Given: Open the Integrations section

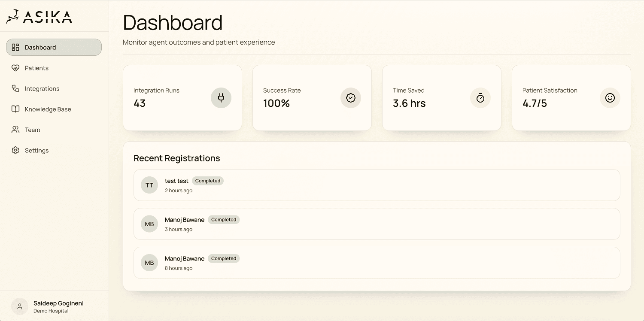Looking at the screenshot, I should coord(54,88).
